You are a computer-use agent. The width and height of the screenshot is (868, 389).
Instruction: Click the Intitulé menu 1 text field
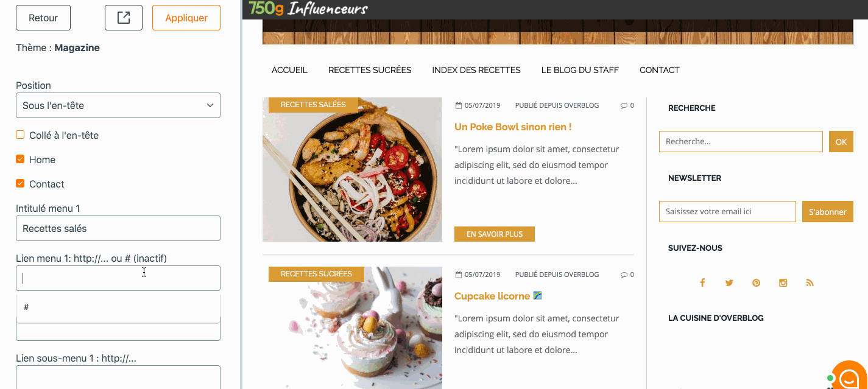118,228
